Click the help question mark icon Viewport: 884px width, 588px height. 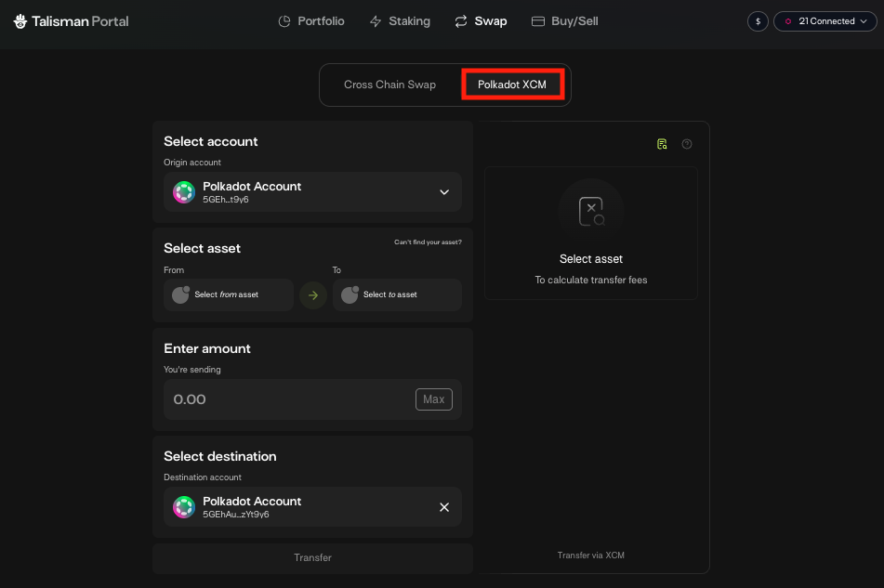pyautogui.click(x=687, y=144)
